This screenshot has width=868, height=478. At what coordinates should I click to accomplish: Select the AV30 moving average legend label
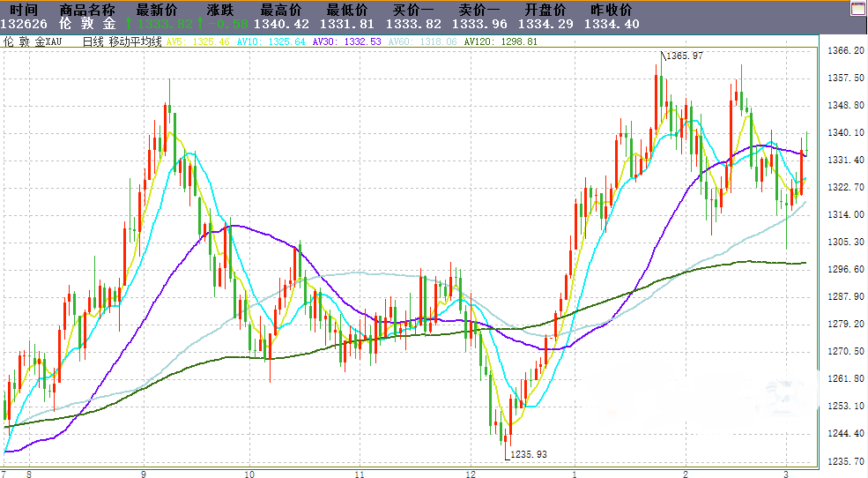point(324,41)
